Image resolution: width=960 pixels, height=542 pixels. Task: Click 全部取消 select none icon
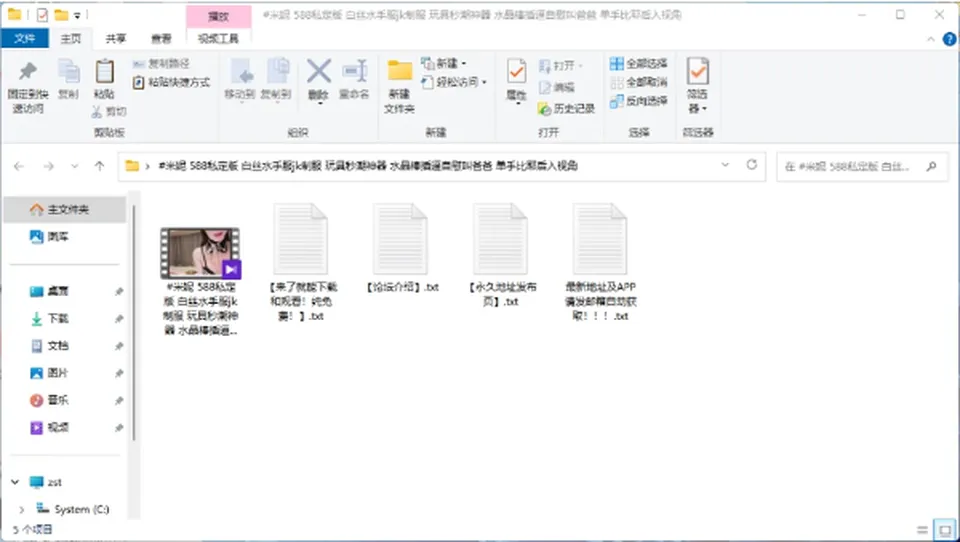617,82
